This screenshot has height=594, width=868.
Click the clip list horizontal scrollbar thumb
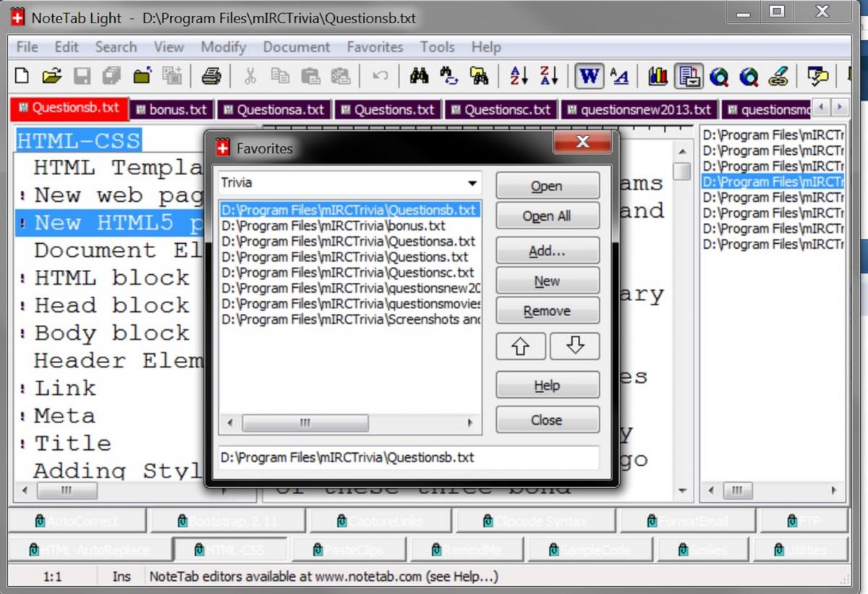click(x=67, y=491)
